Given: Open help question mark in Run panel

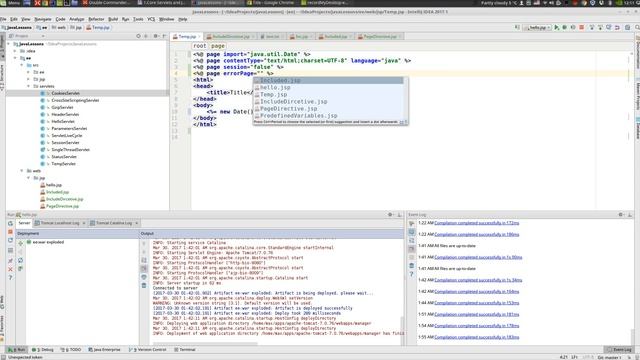Looking at the screenshot, I should [11, 278].
